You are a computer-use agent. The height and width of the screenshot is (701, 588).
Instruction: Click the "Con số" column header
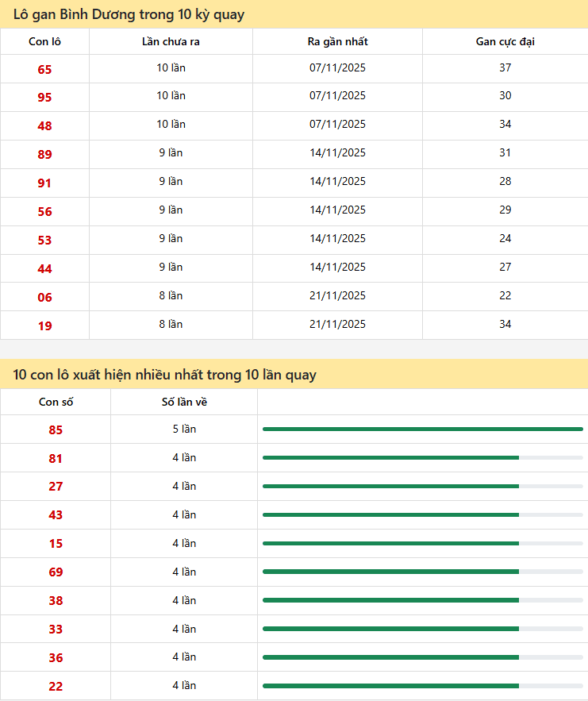[x=56, y=402]
